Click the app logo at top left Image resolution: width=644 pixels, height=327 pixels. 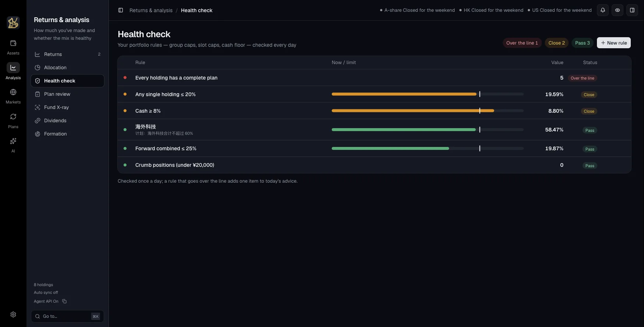click(x=13, y=23)
